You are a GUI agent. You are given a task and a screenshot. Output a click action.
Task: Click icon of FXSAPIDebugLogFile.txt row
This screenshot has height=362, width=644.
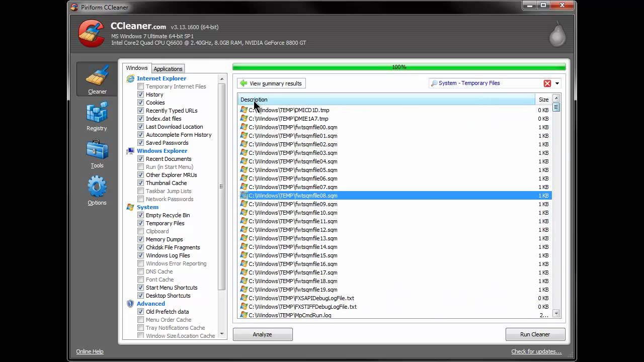point(244,298)
